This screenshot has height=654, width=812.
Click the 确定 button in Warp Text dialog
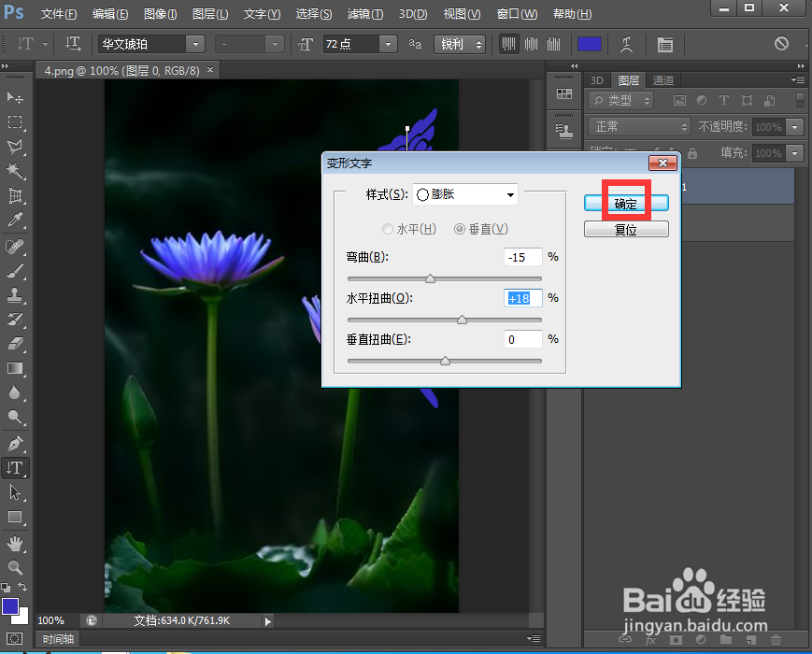626,202
